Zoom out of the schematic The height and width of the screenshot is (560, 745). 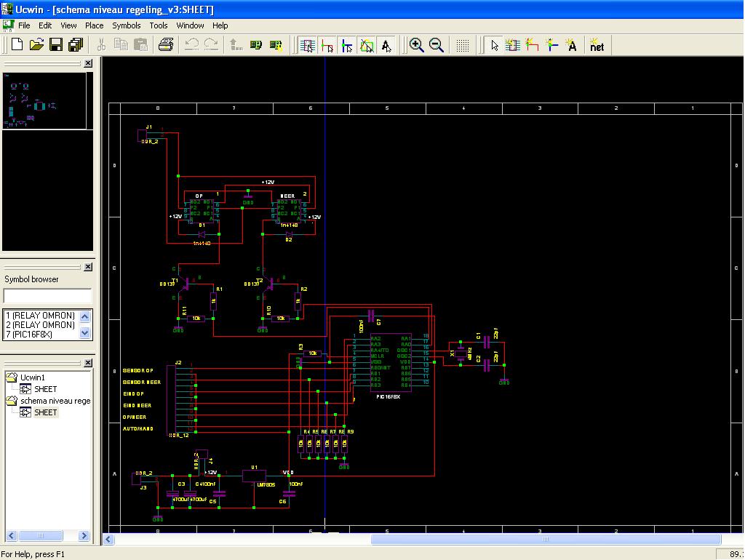pos(437,45)
